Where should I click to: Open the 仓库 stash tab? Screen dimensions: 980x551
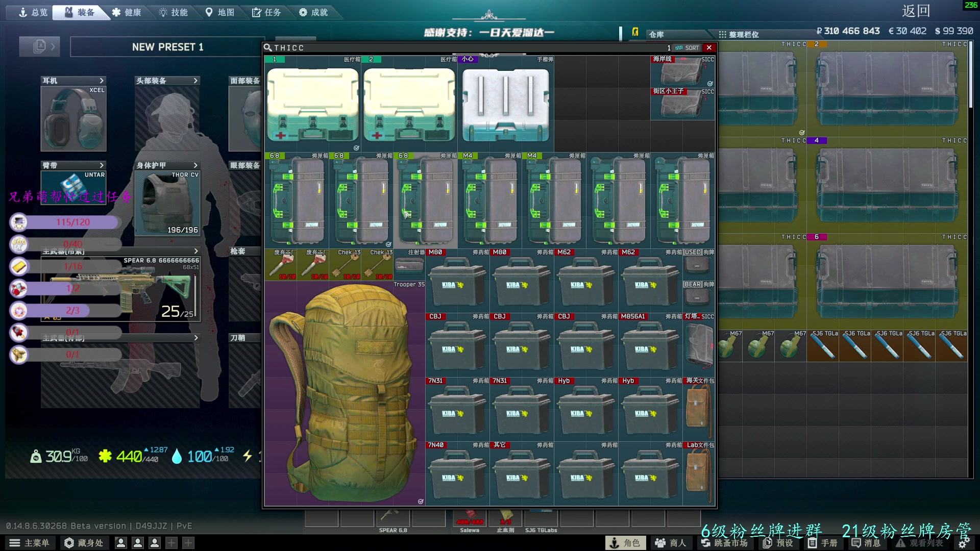tap(678, 34)
